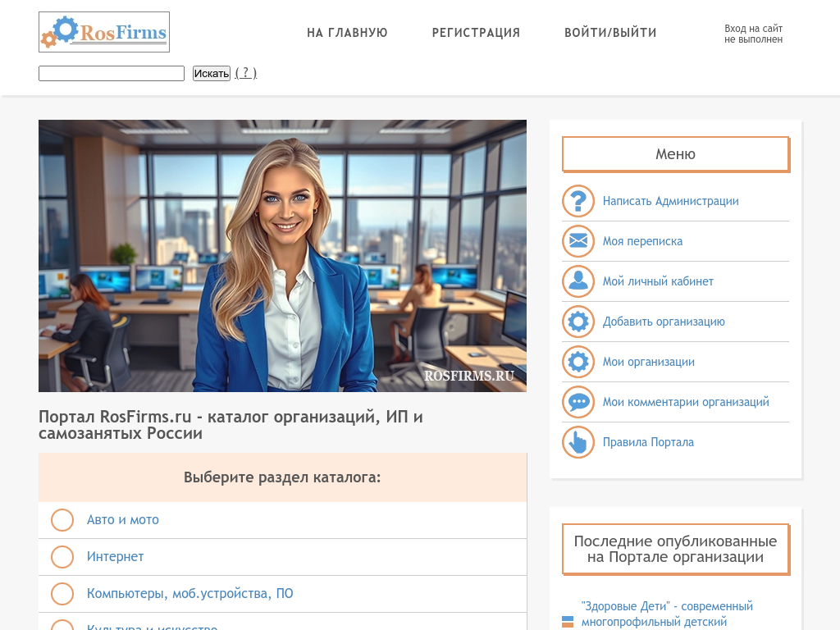The width and height of the screenshot is (840, 630).
Task: Click the Искать search button
Action: (212, 73)
